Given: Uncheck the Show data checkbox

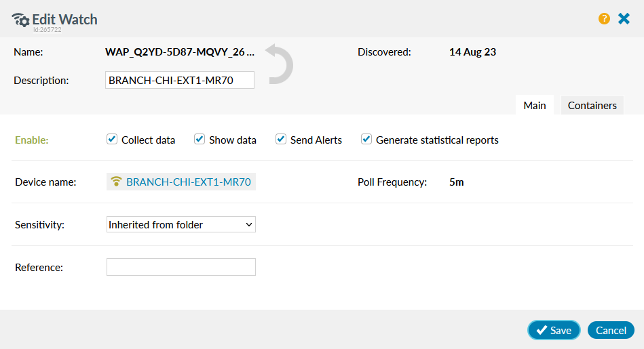Looking at the screenshot, I should (200, 140).
